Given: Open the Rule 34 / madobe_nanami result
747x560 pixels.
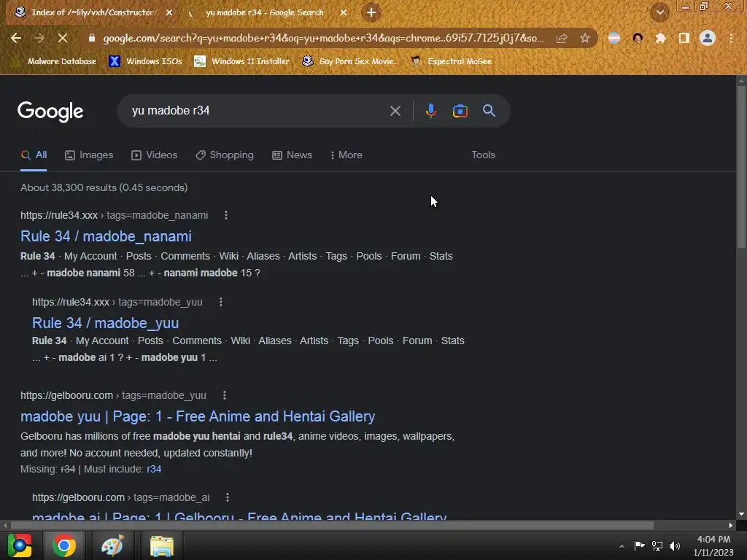Looking at the screenshot, I should click(106, 236).
